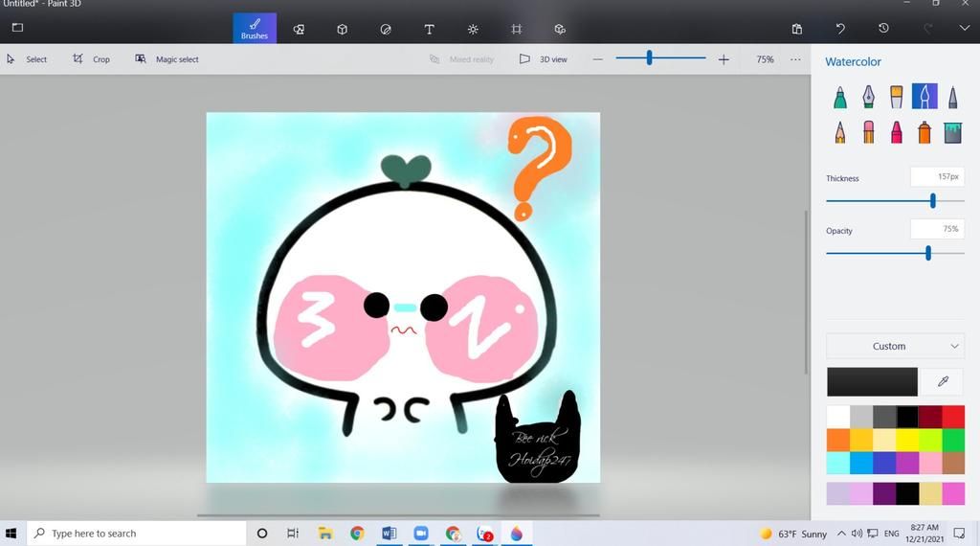Activate the eyedropper tool
980x546 pixels.
(x=943, y=381)
